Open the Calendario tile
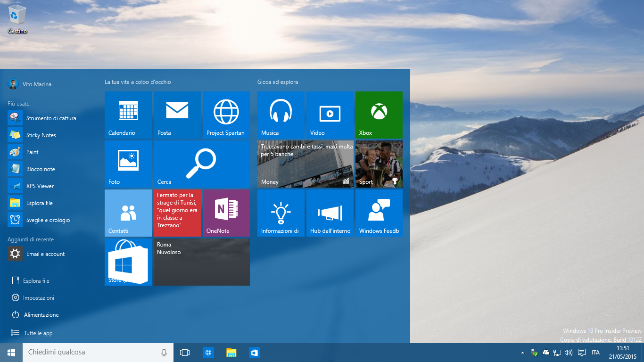 coord(128,115)
